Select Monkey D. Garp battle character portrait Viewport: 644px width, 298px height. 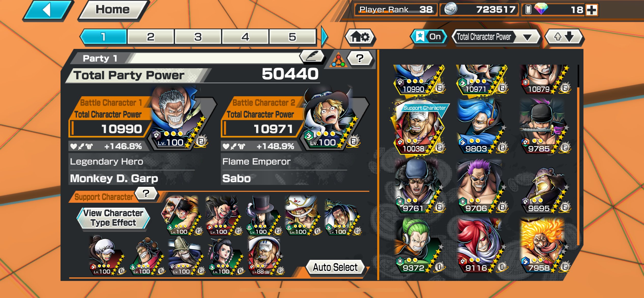(180, 119)
